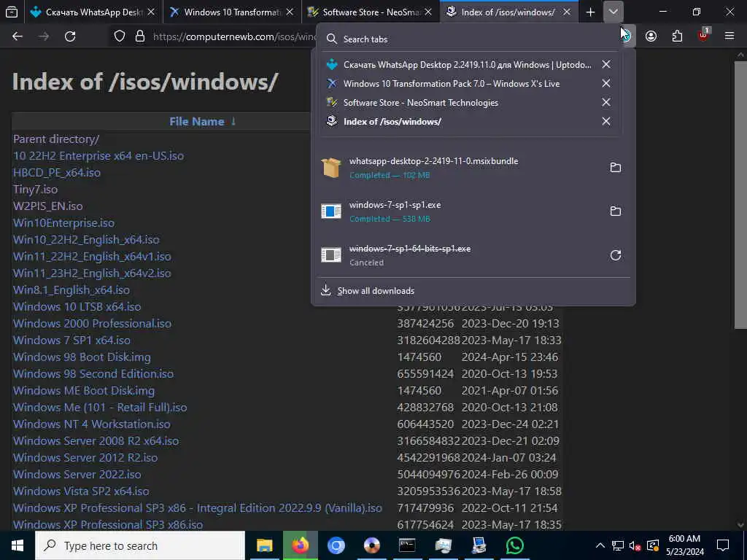747x560 pixels.
Task: Show hidden system tray icons
Action: coord(600,545)
